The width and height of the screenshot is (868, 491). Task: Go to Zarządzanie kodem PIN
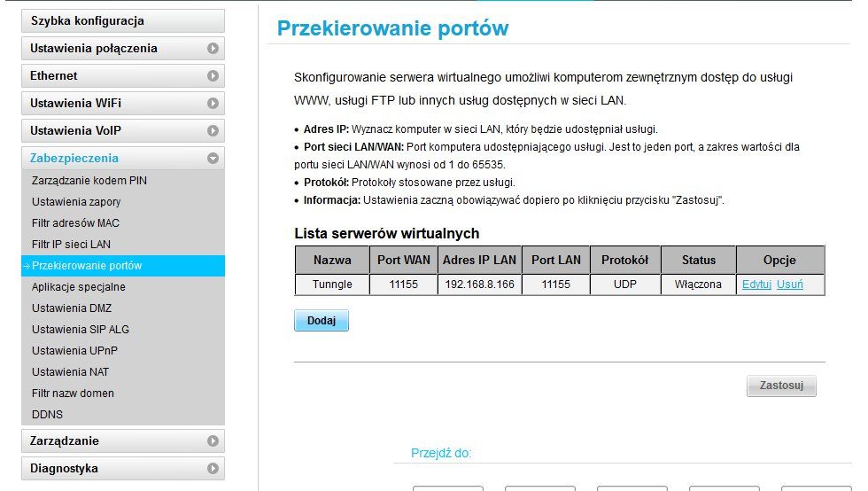[x=89, y=181]
